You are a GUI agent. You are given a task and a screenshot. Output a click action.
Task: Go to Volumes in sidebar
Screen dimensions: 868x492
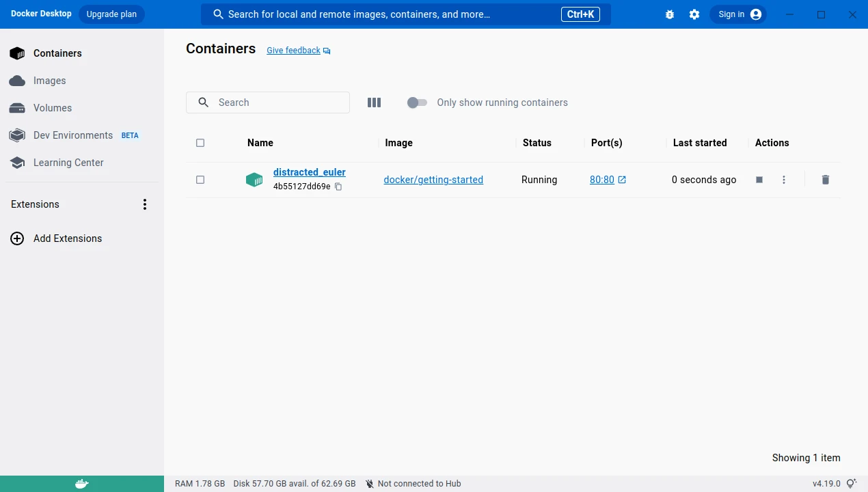tap(52, 108)
